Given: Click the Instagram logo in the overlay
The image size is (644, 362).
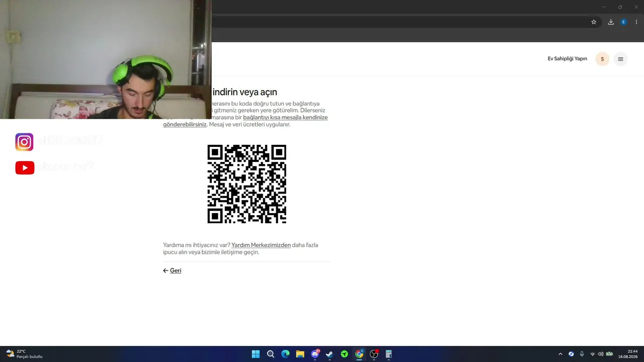Looking at the screenshot, I should (x=24, y=142).
